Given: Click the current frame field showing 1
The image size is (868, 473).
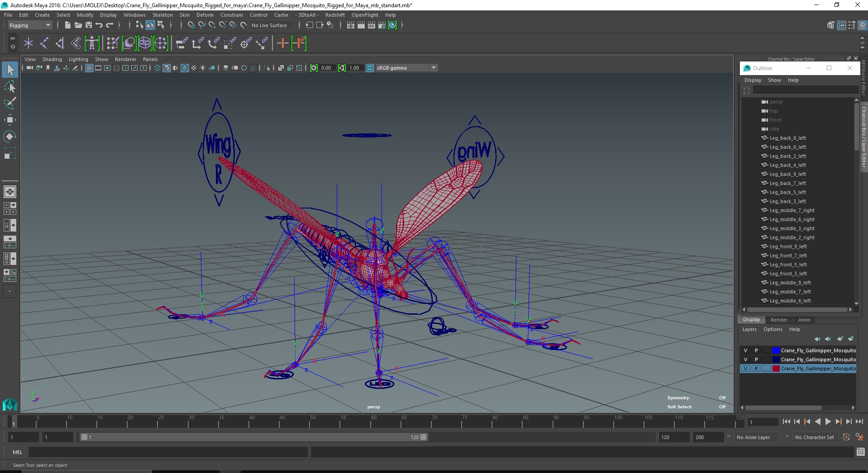Looking at the screenshot, I should (x=763, y=422).
